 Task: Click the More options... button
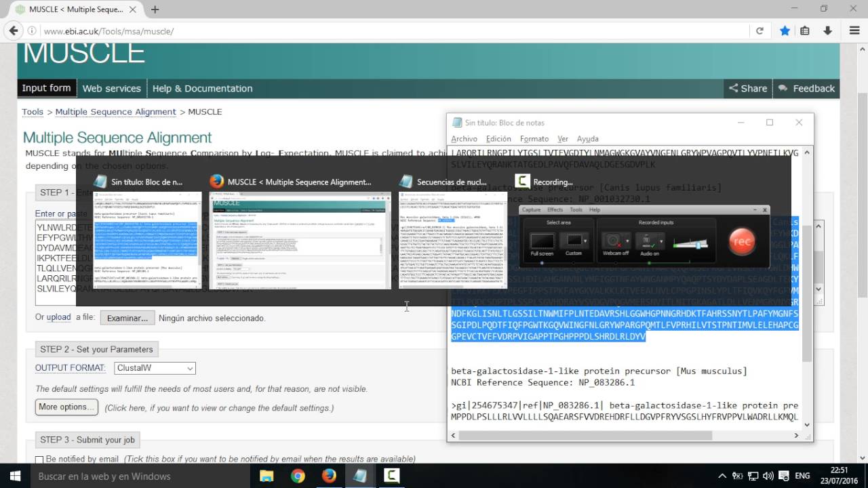tap(66, 407)
